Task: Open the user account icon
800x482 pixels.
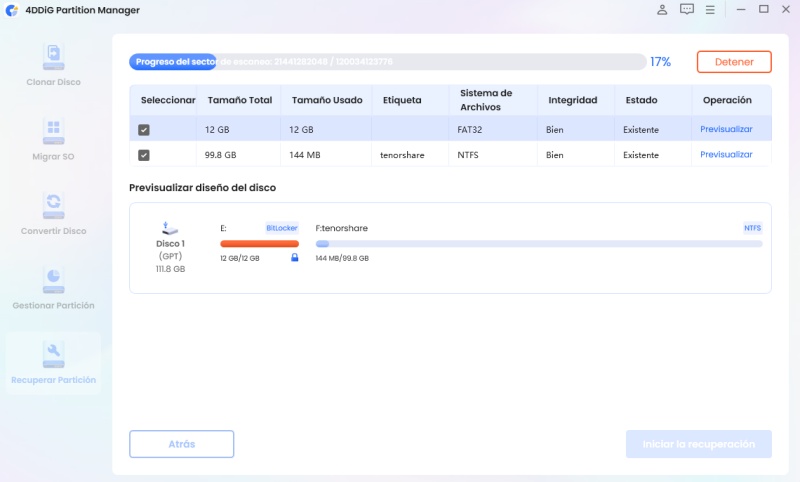Action: pyautogui.click(x=662, y=10)
